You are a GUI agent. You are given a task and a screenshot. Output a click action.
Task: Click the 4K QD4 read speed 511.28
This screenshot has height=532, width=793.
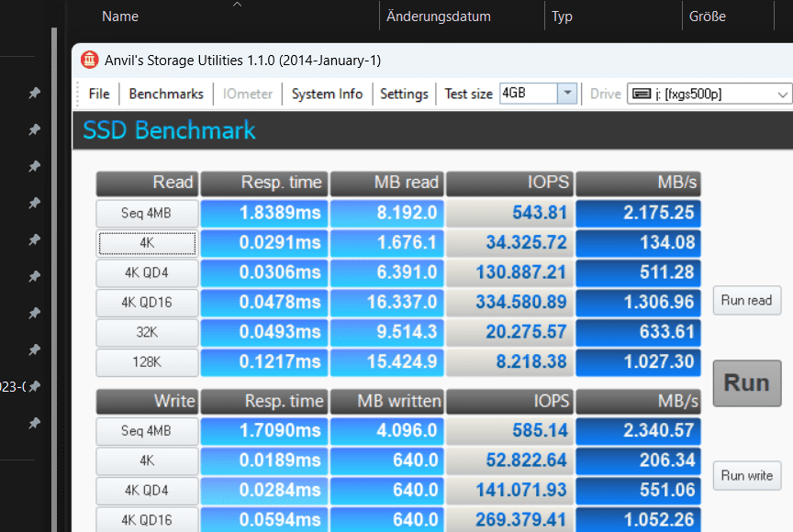tap(638, 272)
